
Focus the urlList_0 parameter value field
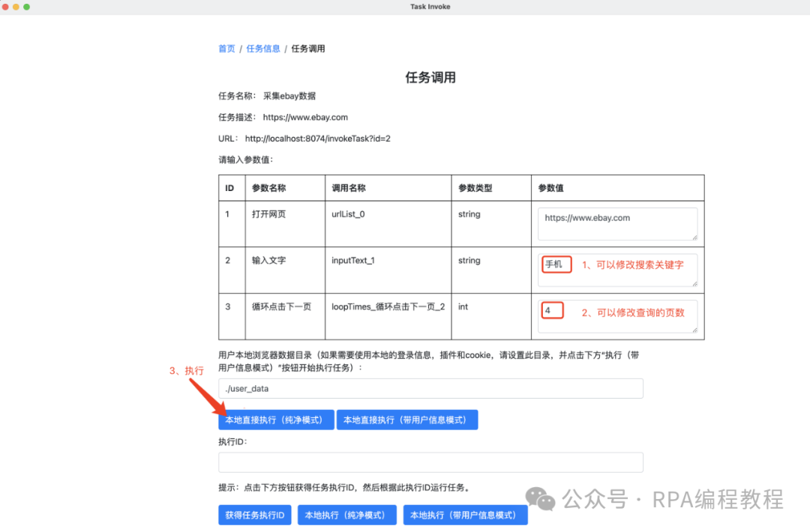click(x=617, y=224)
